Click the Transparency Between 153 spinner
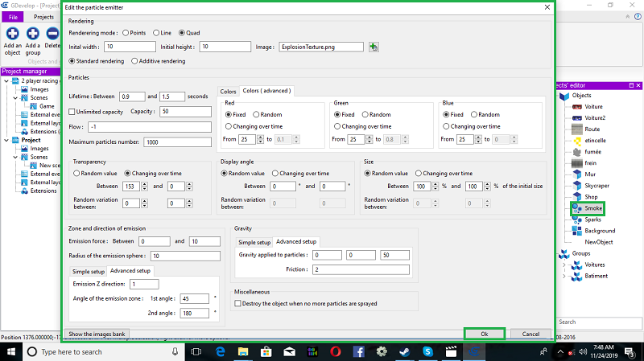The height and width of the screenshot is (361, 644). coord(144,187)
